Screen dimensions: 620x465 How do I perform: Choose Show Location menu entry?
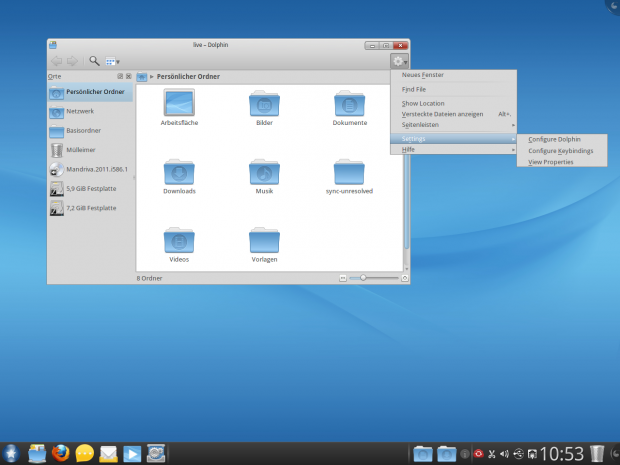[x=454, y=104]
